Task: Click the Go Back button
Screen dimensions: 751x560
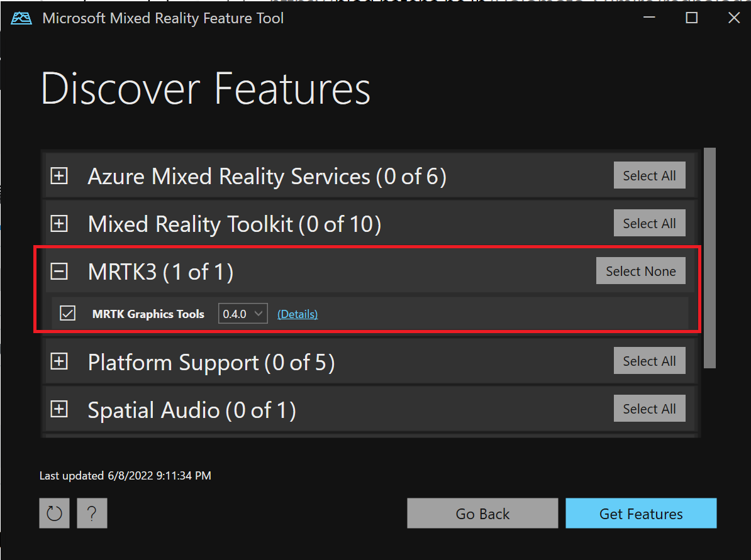Action: 482,513
